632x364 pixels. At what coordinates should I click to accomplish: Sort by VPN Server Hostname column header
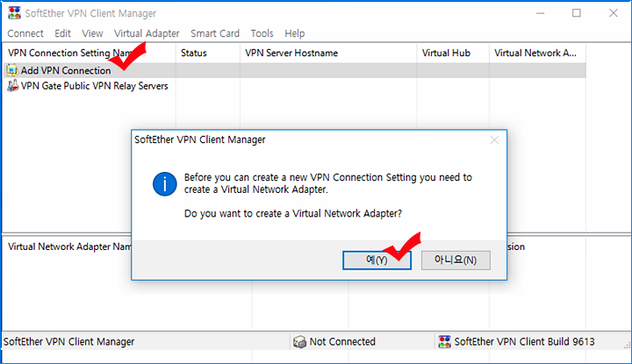tap(328, 53)
